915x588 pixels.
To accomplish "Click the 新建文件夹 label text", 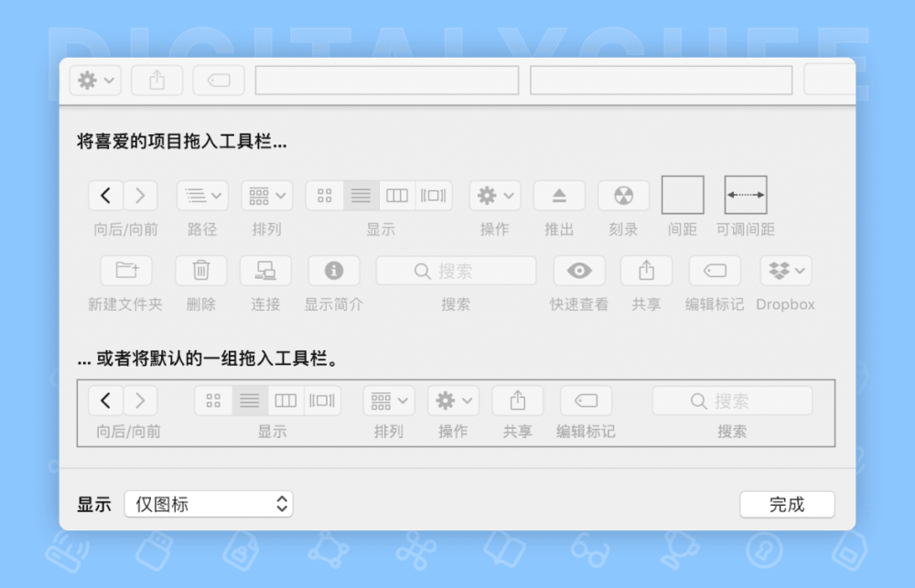I will (125, 305).
